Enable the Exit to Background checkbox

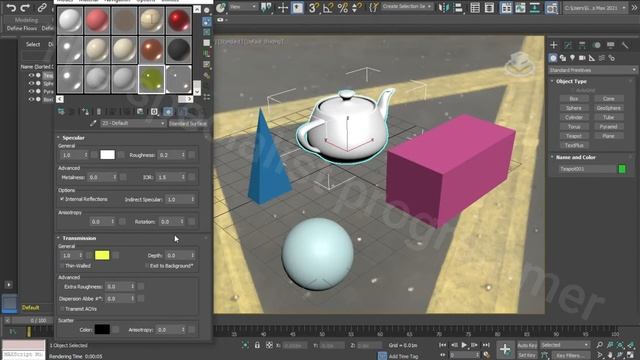[147, 266]
